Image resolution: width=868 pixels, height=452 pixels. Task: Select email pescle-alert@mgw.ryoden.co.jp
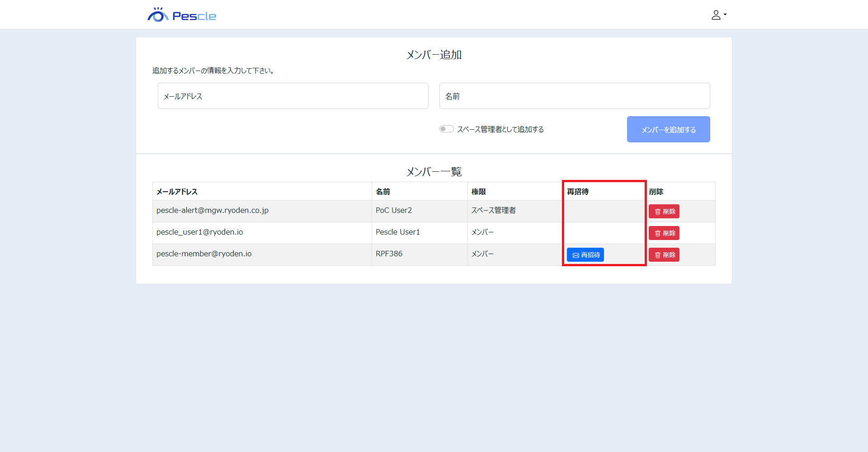(x=212, y=211)
